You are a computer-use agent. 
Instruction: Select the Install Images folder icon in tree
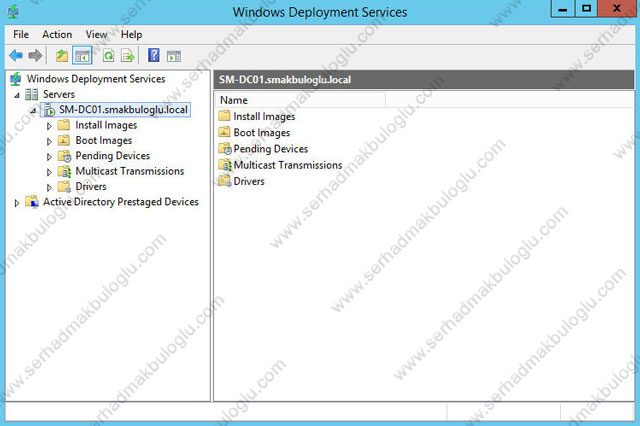click(64, 125)
